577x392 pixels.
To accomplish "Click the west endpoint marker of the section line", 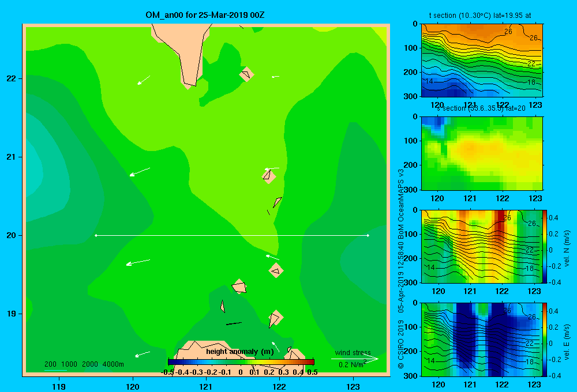I will [x=96, y=235].
